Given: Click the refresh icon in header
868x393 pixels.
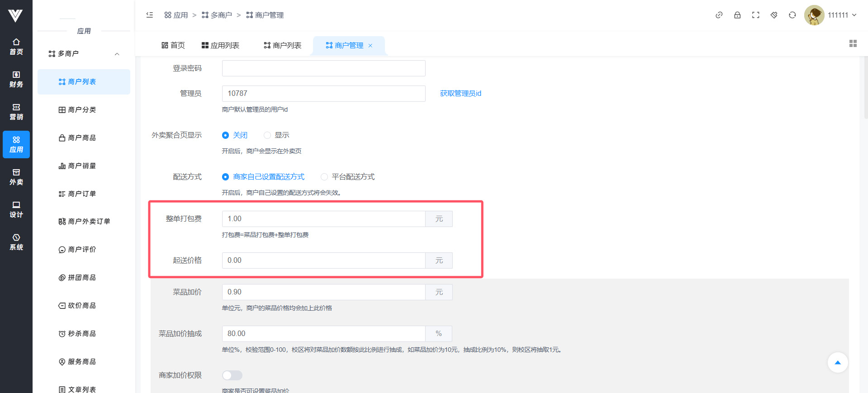Looking at the screenshot, I should click(x=792, y=15).
